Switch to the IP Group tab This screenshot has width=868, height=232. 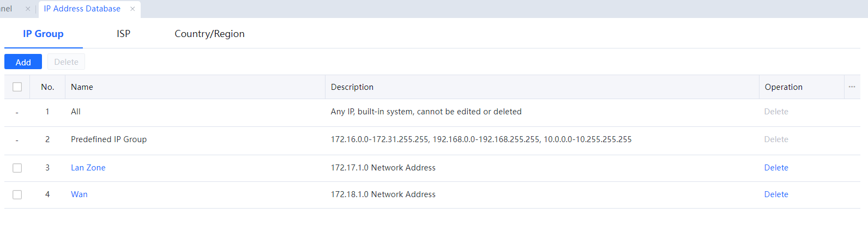(x=43, y=34)
